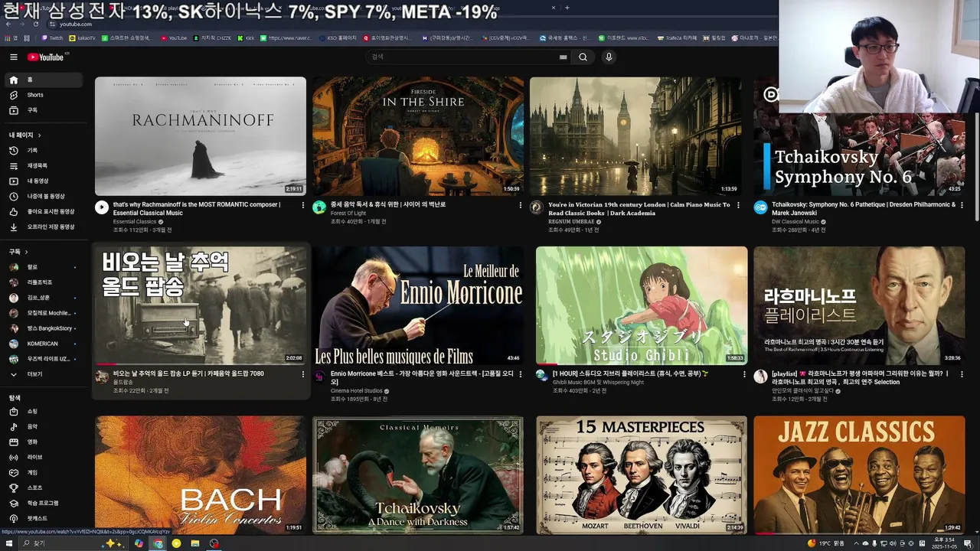Expand the 구독 subscriptions section chevron
This screenshot has height=551, width=980.
pyautogui.click(x=26, y=252)
